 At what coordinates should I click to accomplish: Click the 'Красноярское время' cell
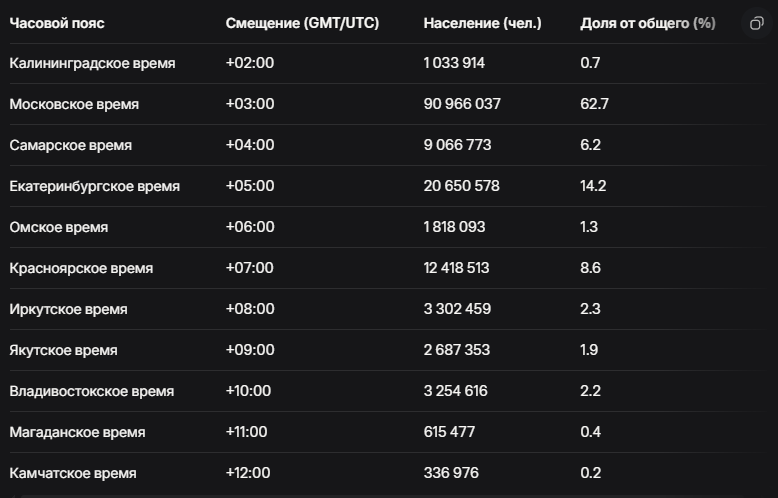(x=81, y=268)
